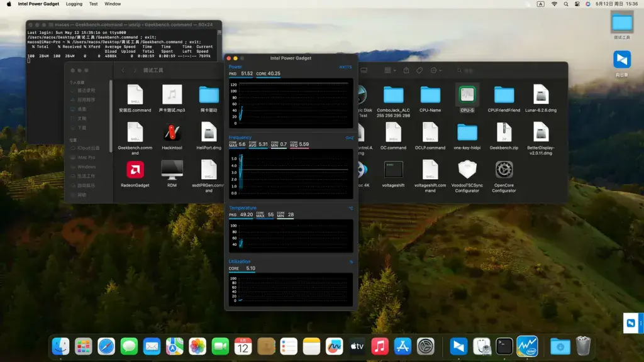Viewport: 644px width, 362px height.
Task: Launch Safari from the Dock
Action: tap(106, 346)
